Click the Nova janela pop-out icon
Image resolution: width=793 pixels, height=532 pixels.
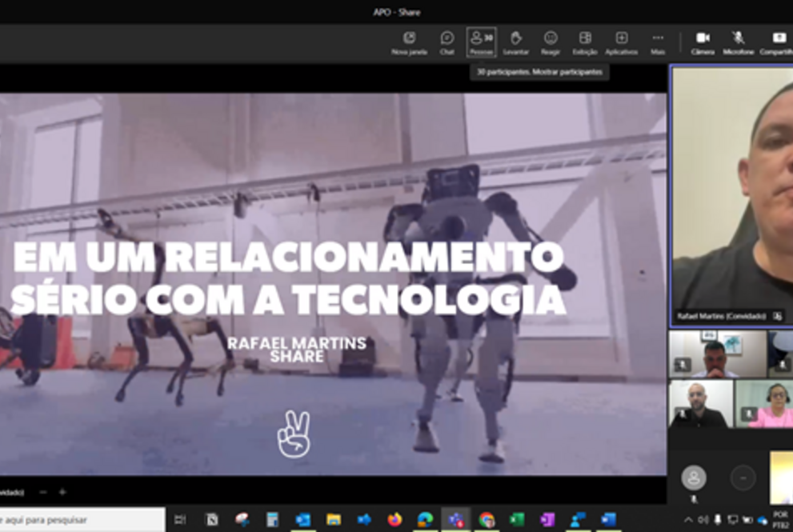coord(409,42)
